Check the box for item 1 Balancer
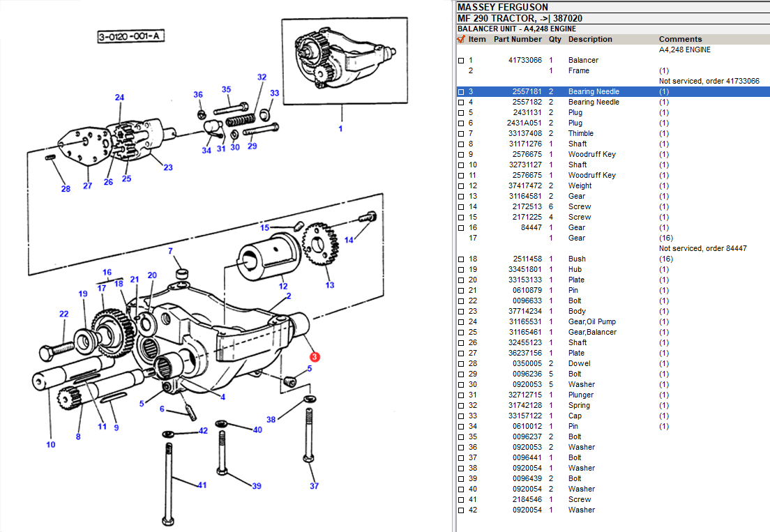 [x=460, y=61]
